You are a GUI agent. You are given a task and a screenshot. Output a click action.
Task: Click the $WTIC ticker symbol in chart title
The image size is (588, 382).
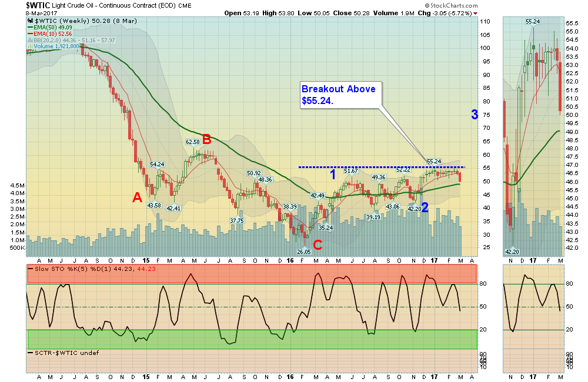38,5
